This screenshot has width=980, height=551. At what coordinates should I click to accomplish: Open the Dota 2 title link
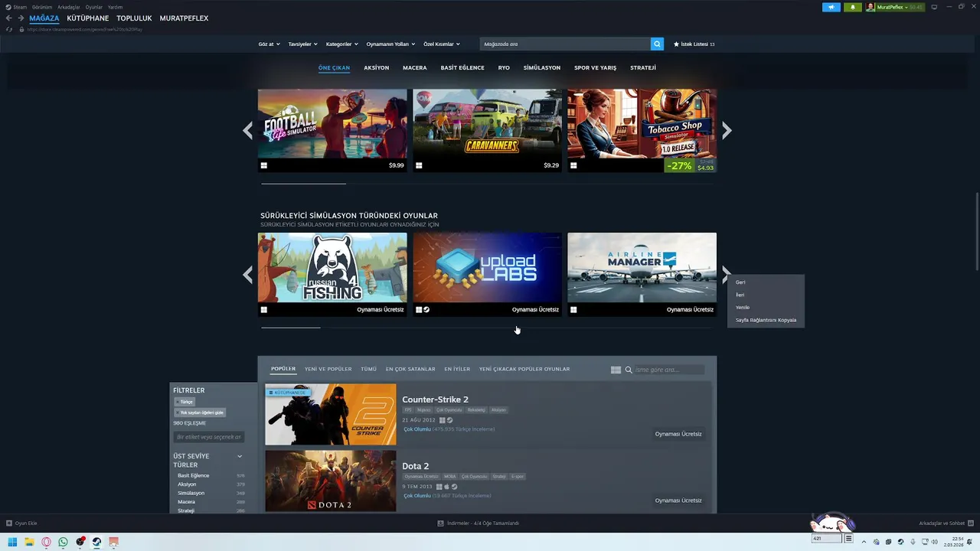[416, 466]
